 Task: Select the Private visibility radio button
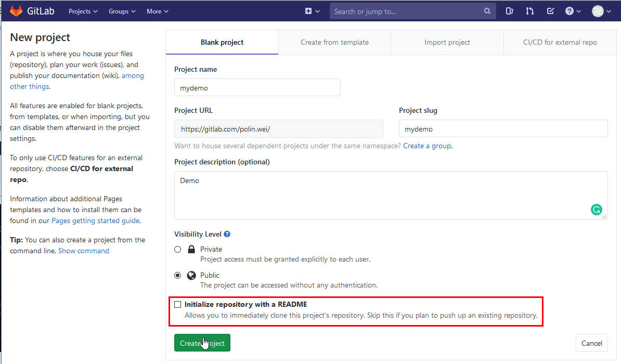tap(178, 249)
